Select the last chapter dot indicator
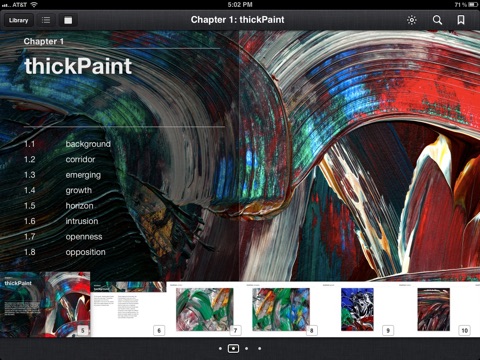This screenshot has width=480, height=360. (x=260, y=348)
